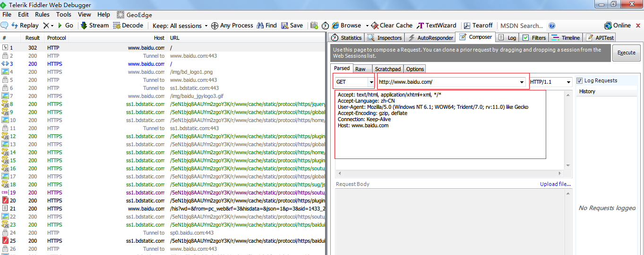Switch to the Log tab
The width and height of the screenshot is (644, 255).
(x=507, y=37)
